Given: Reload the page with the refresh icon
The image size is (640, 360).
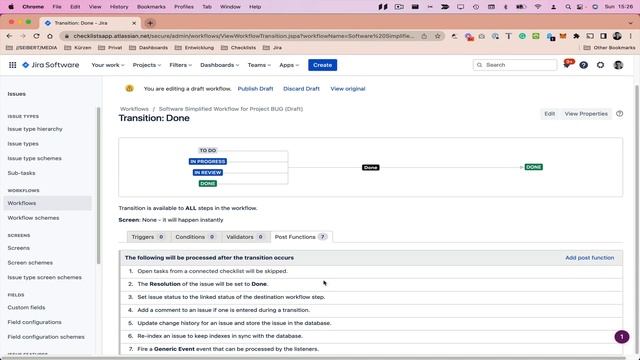Looking at the screenshot, I should click(x=36, y=36).
